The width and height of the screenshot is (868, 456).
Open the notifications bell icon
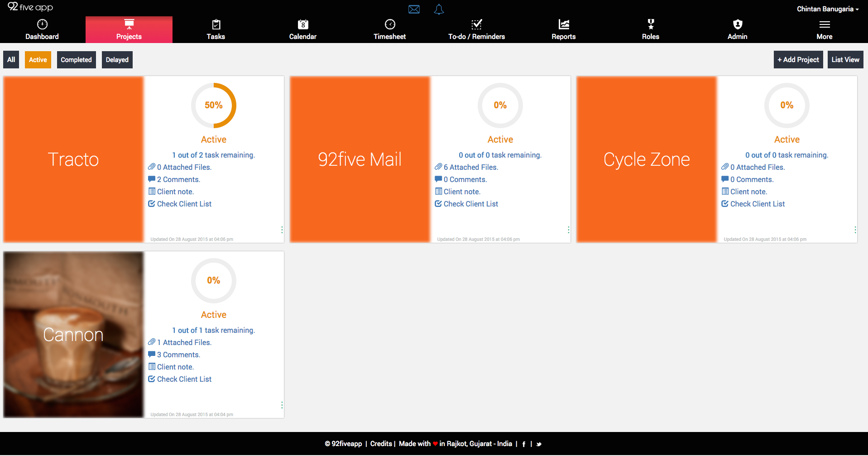[439, 10]
